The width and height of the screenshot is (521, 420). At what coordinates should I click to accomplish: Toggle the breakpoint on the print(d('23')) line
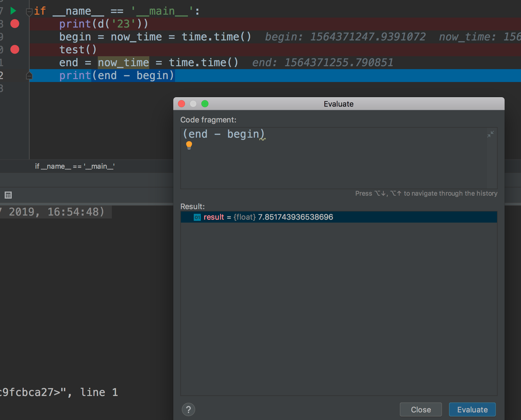click(x=14, y=24)
